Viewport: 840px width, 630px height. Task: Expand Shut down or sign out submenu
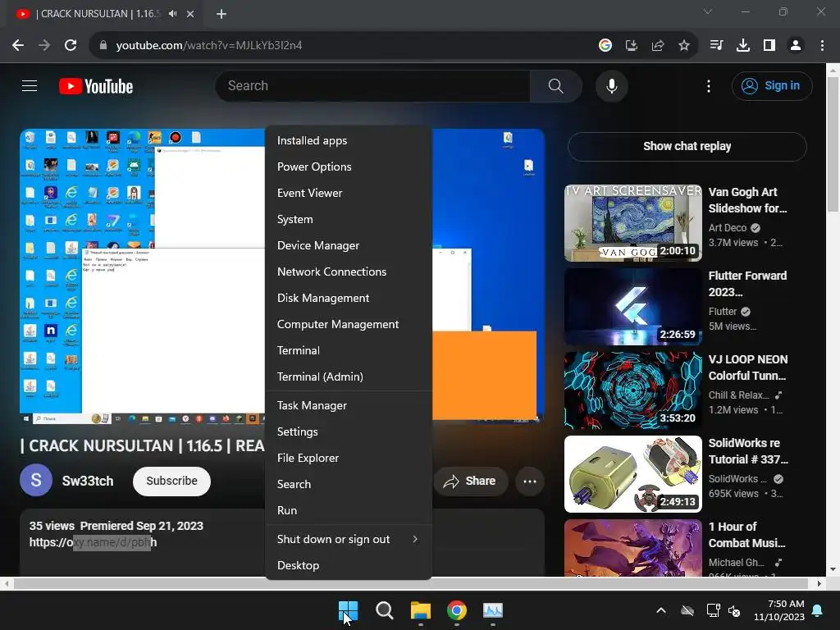348,540
